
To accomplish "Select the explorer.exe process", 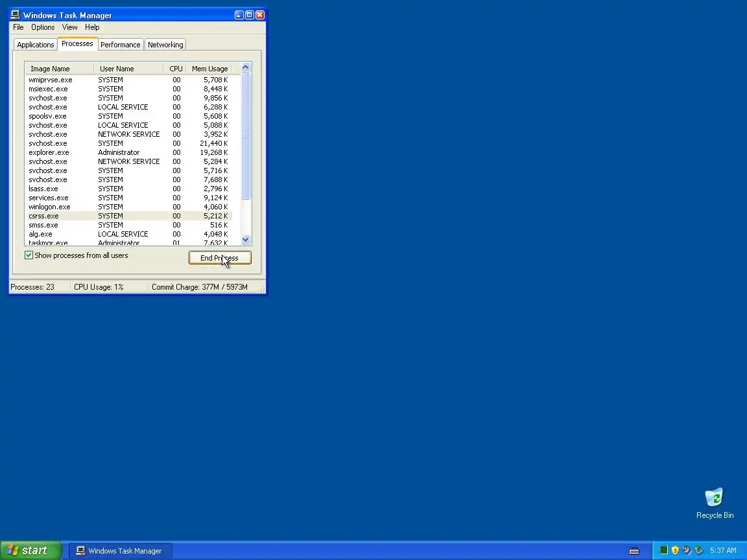I will coord(128,152).
